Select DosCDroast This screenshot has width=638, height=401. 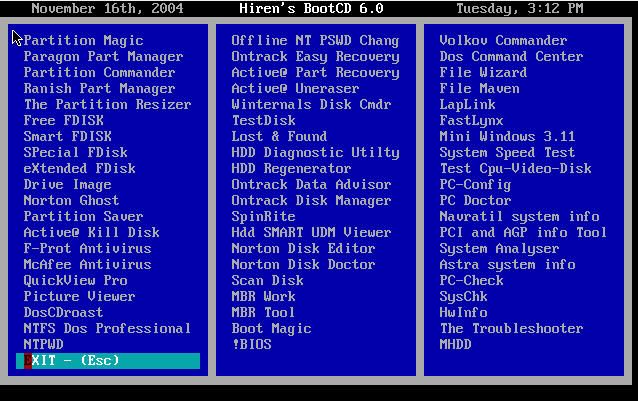click(x=63, y=312)
